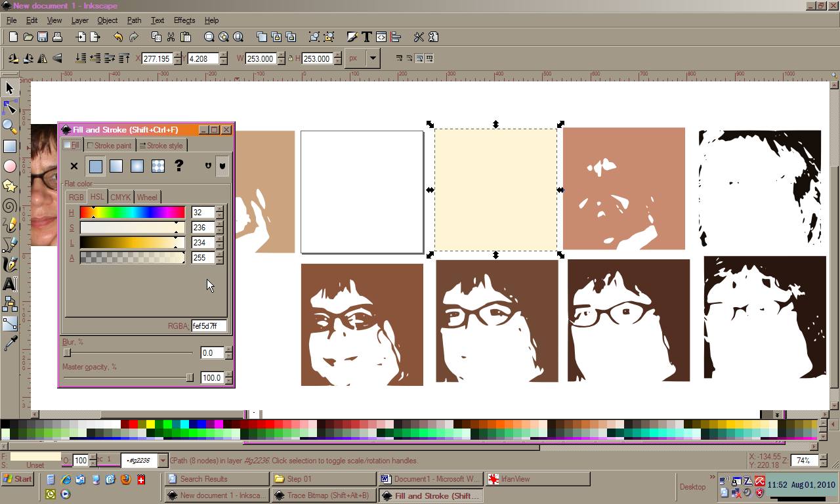Select the Star and polygon tool
The width and height of the screenshot is (840, 504).
point(9,186)
